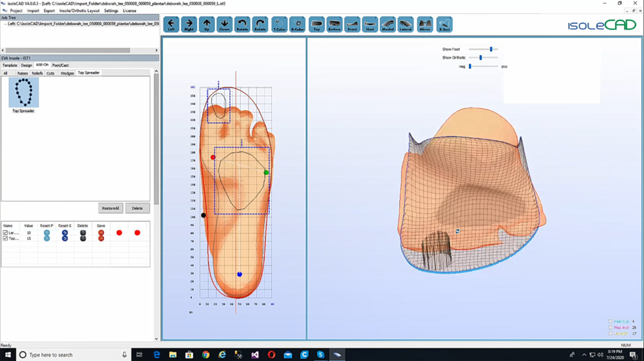Switch to the Bottom view
Screen dimensions: 644x361
[334, 24]
